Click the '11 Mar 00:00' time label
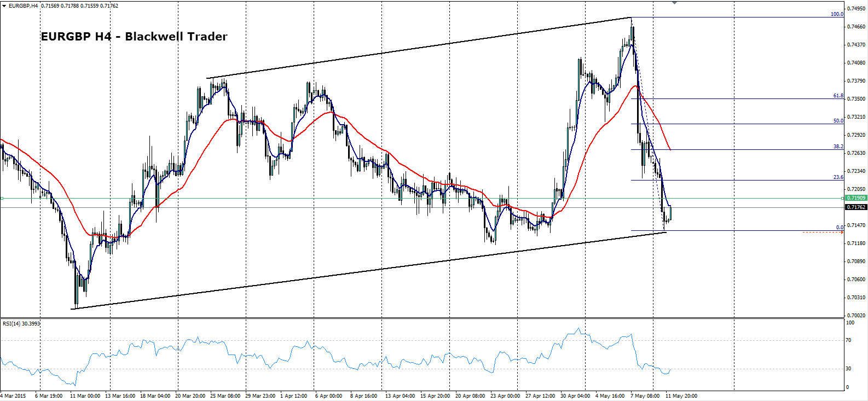 [85, 396]
